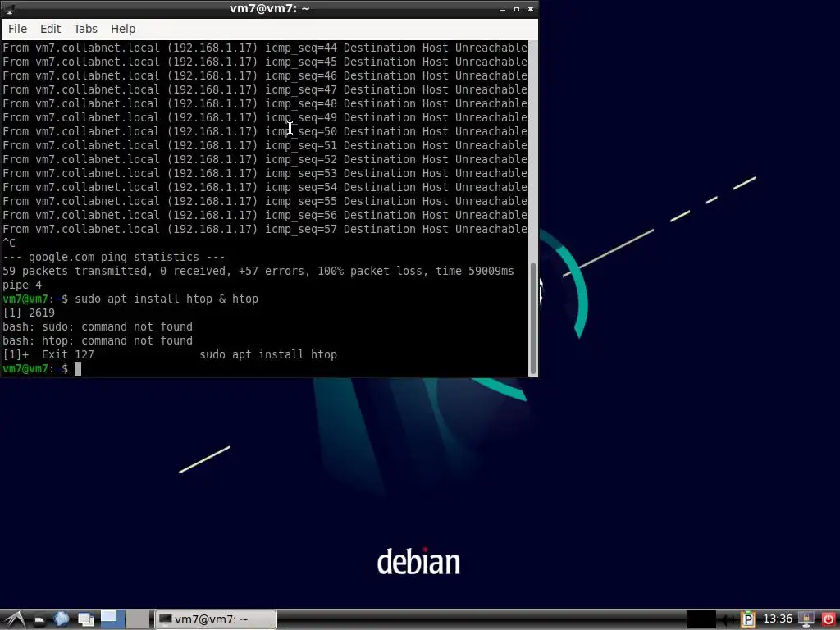Click the 13:36 clock
Image resolution: width=840 pixels, height=630 pixels.
click(778, 619)
